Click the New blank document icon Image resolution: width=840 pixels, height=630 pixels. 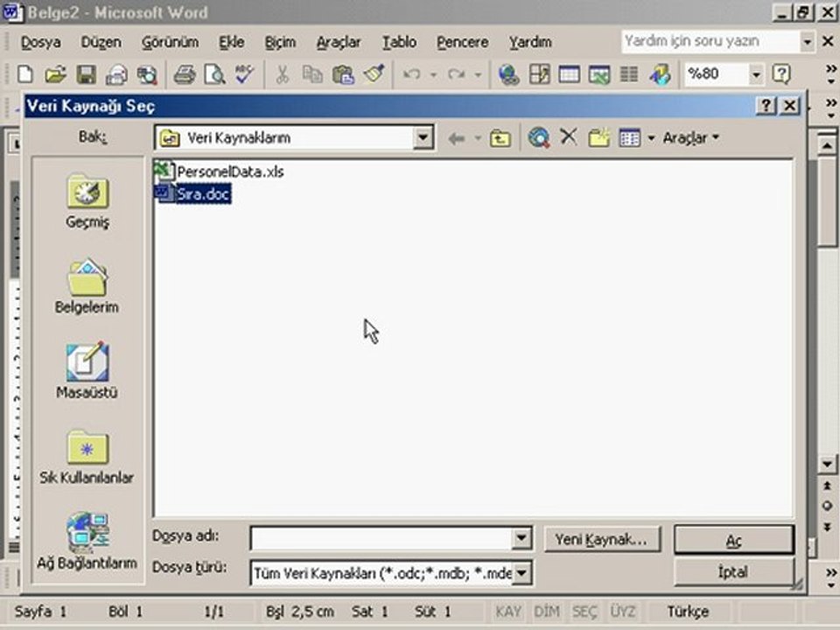pyautogui.click(x=25, y=73)
